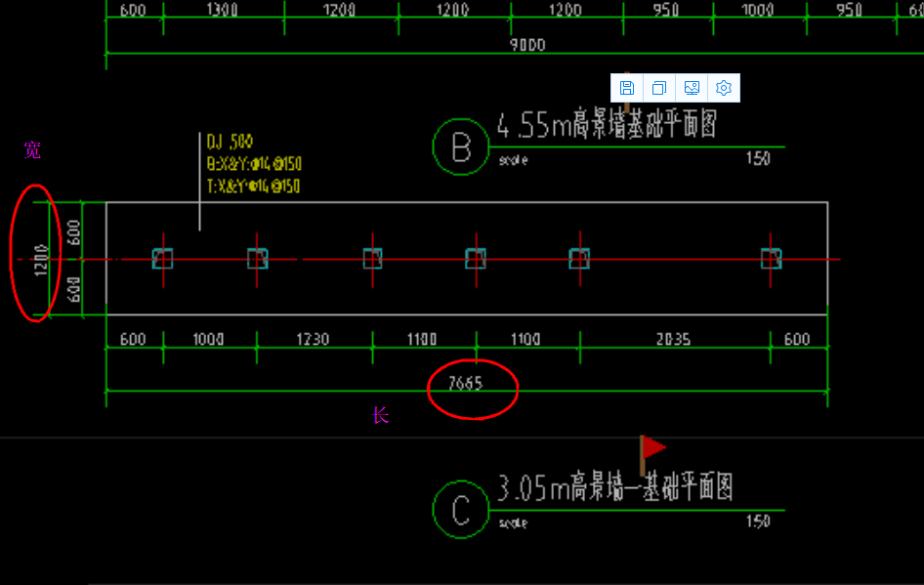
Task: Click the 'T:X&Y:Φ14@150' rebar note
Action: tap(253, 187)
